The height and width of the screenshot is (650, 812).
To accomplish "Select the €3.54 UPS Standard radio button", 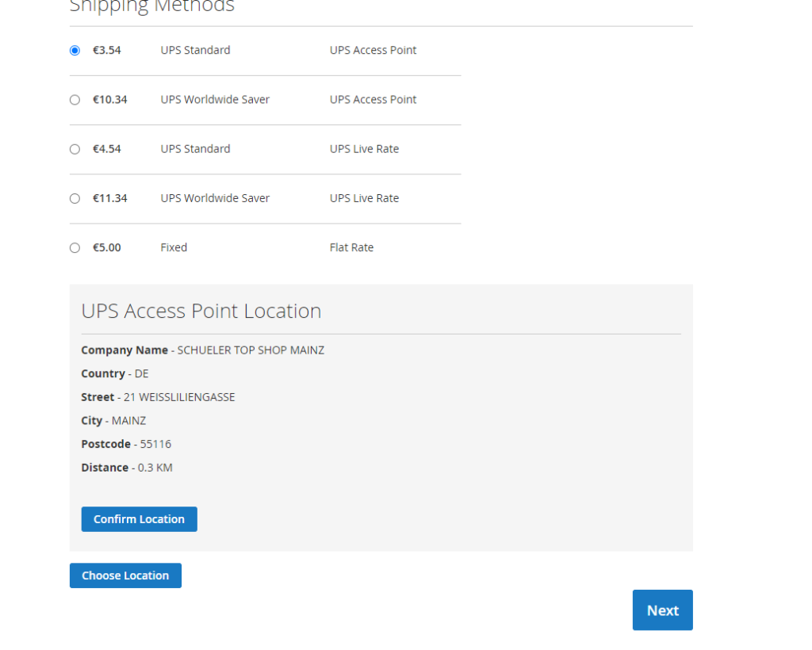I will tap(75, 51).
